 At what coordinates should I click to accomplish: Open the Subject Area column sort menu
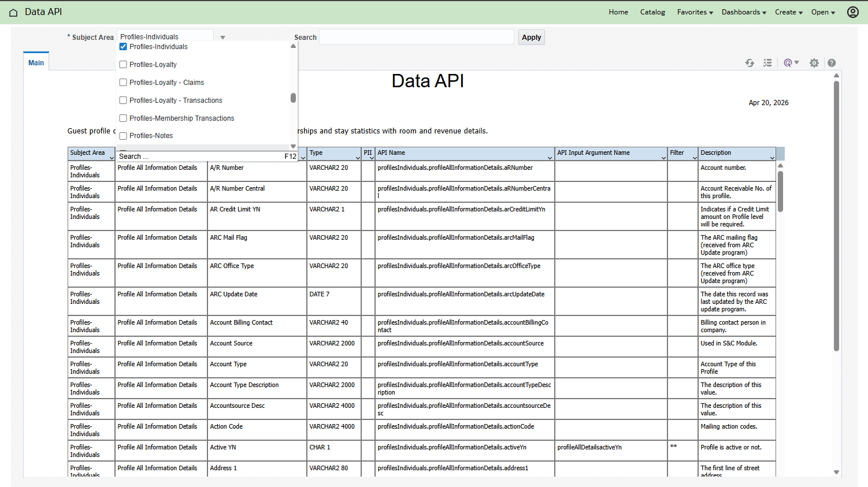112,158
